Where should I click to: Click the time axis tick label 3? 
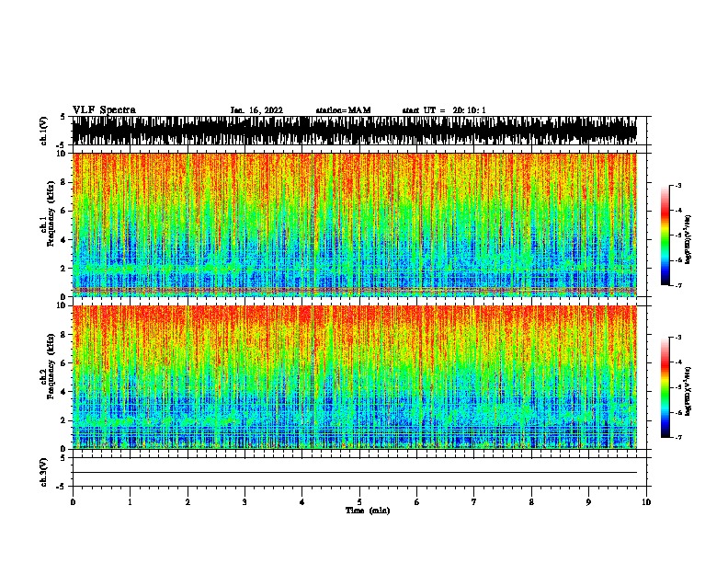tap(245, 502)
